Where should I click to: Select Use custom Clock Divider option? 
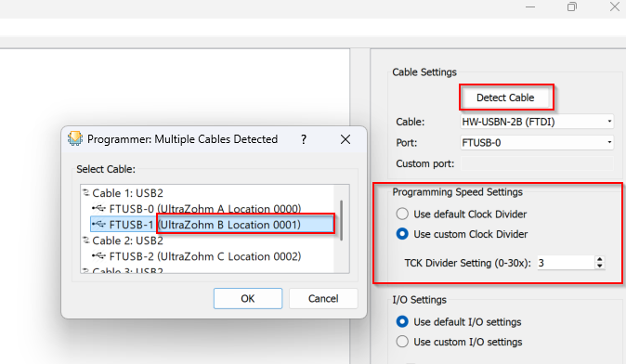(x=402, y=234)
